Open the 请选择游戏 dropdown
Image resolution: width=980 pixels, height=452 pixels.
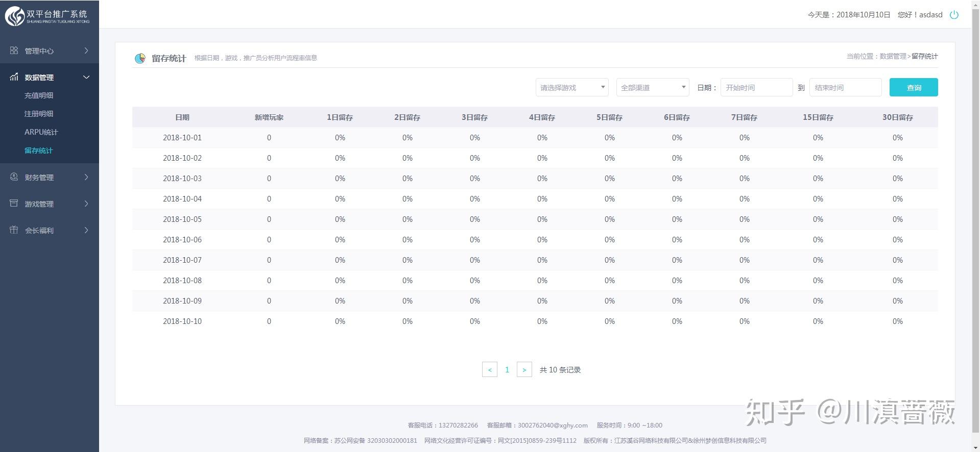tap(572, 87)
